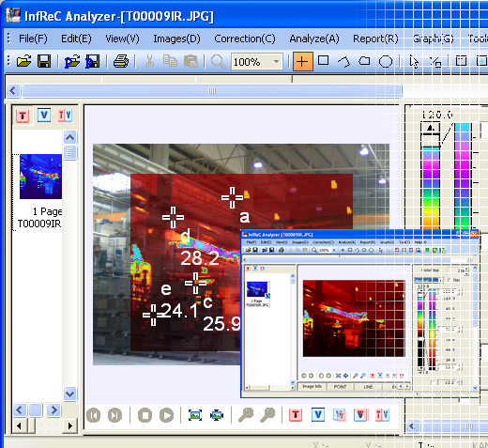The height and width of the screenshot is (448, 488).
Task: Click the left panel's blue scroll-left arrow
Action: point(20,409)
